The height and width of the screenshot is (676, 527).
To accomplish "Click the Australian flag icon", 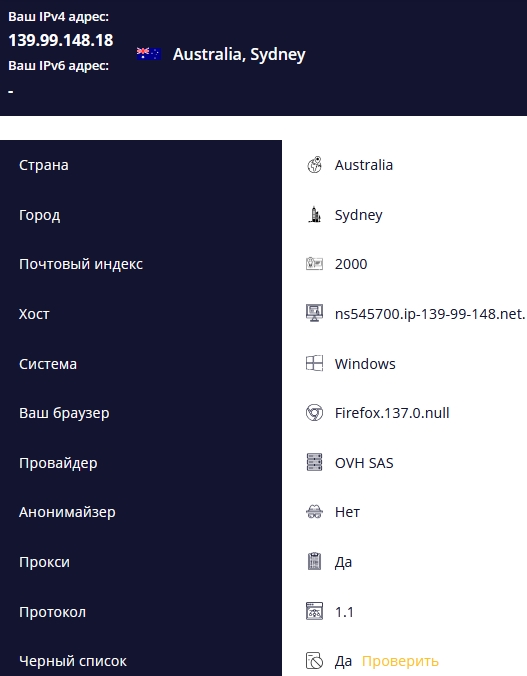I will [149, 54].
